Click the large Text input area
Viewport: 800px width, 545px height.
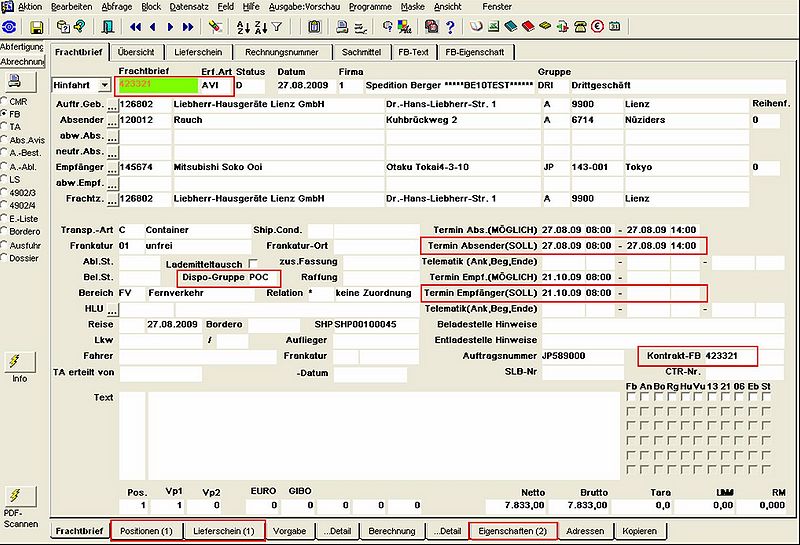(384, 436)
